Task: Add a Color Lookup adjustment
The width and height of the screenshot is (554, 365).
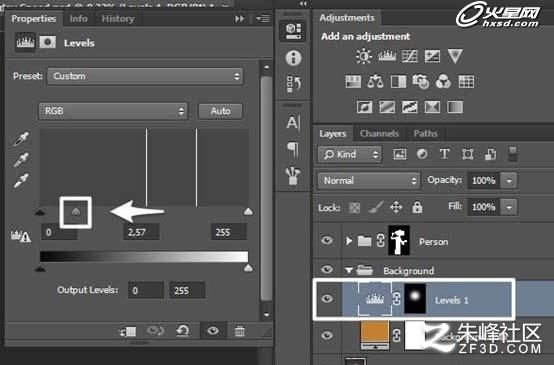Action: 466,82
